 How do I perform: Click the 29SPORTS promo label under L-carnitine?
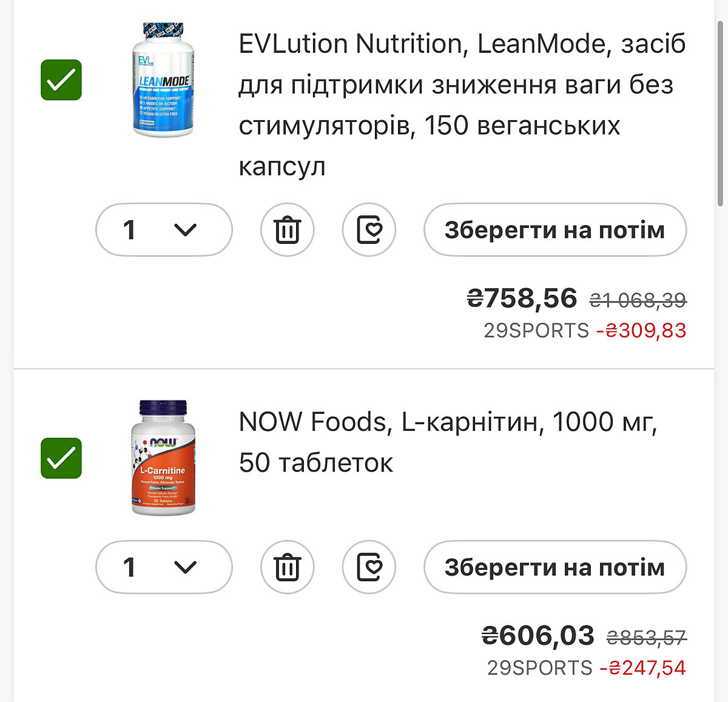(539, 668)
